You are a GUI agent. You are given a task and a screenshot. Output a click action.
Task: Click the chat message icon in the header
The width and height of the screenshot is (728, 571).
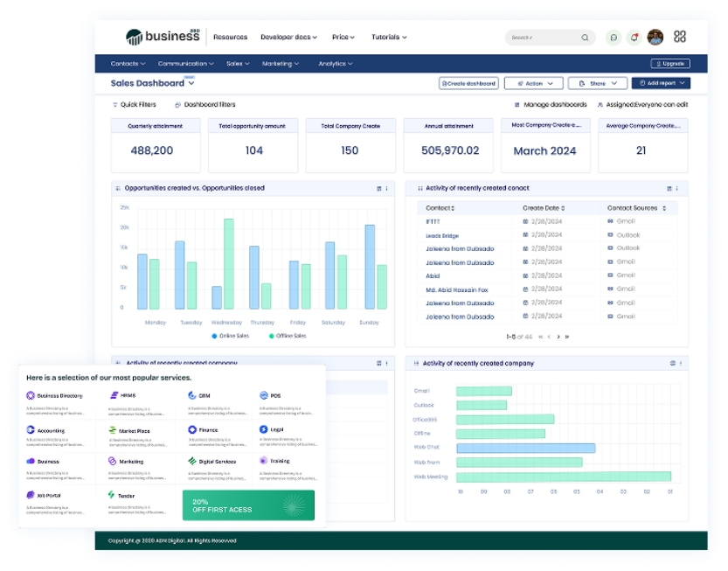(x=613, y=38)
